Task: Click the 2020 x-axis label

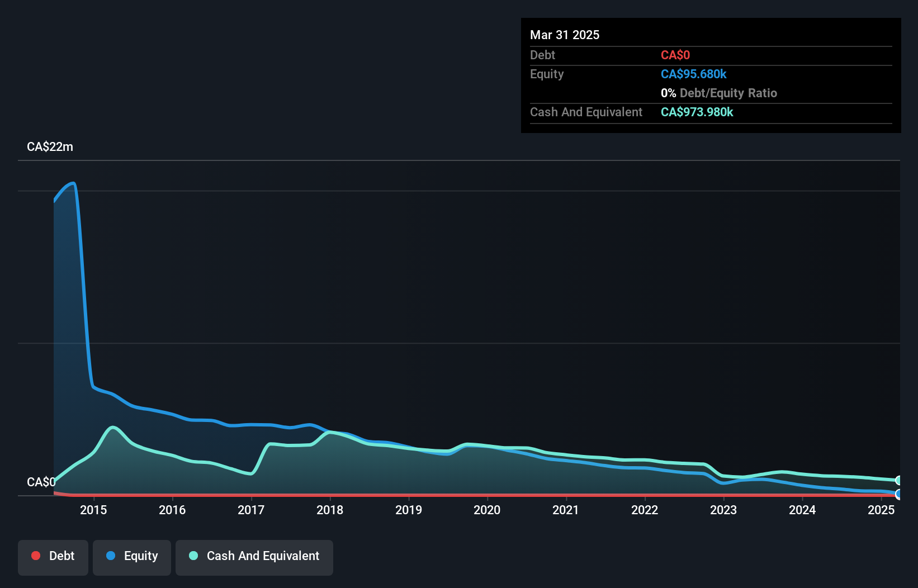Action: pyautogui.click(x=487, y=510)
